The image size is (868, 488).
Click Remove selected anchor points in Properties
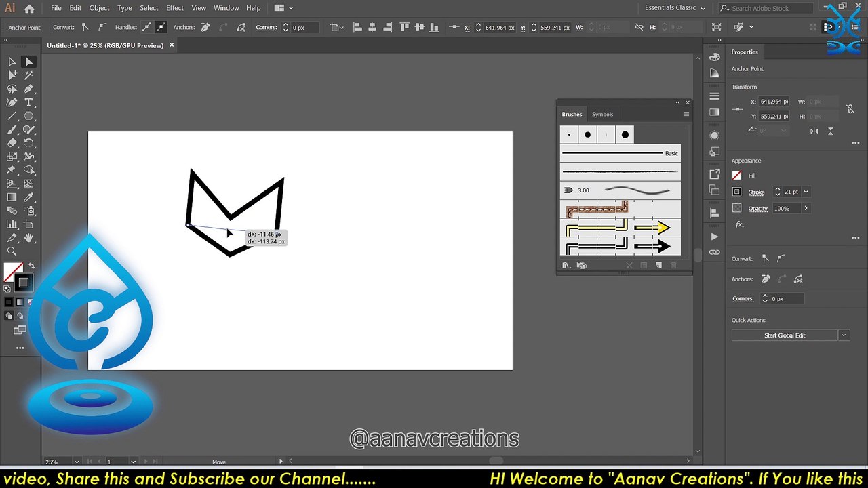pyautogui.click(x=766, y=279)
